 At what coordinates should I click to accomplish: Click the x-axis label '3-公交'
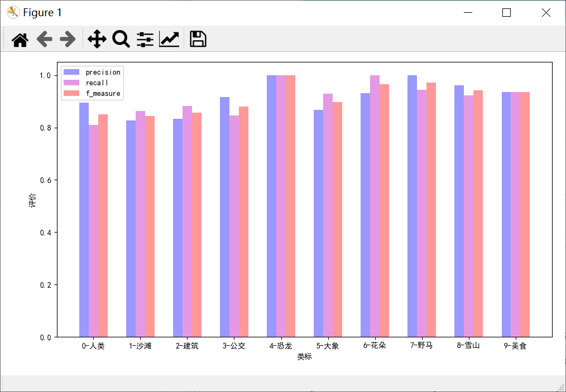[234, 346]
